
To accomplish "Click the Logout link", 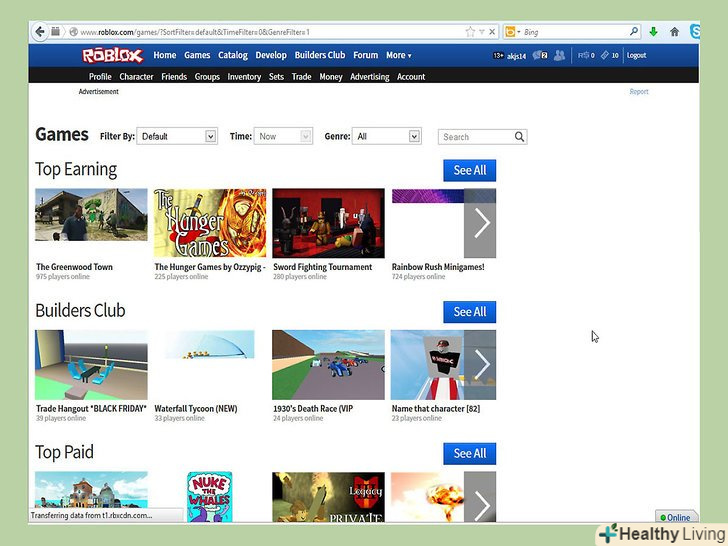I will (636, 56).
